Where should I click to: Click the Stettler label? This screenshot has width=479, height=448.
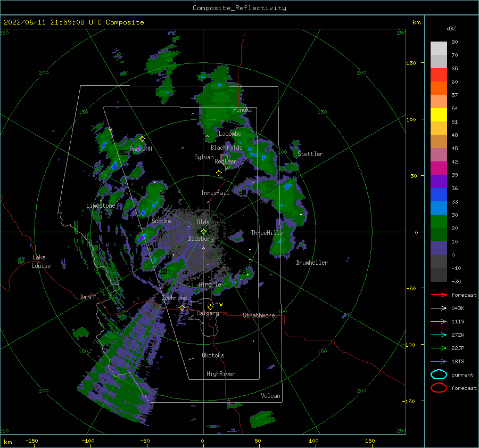tap(310, 154)
